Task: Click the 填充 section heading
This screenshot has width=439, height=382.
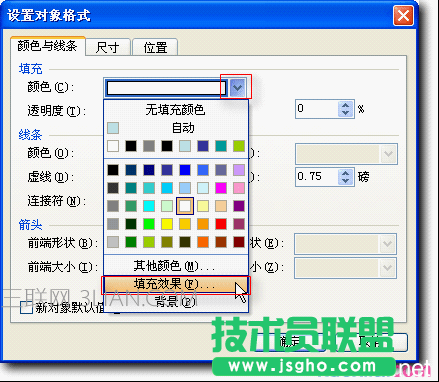Action: 31,69
